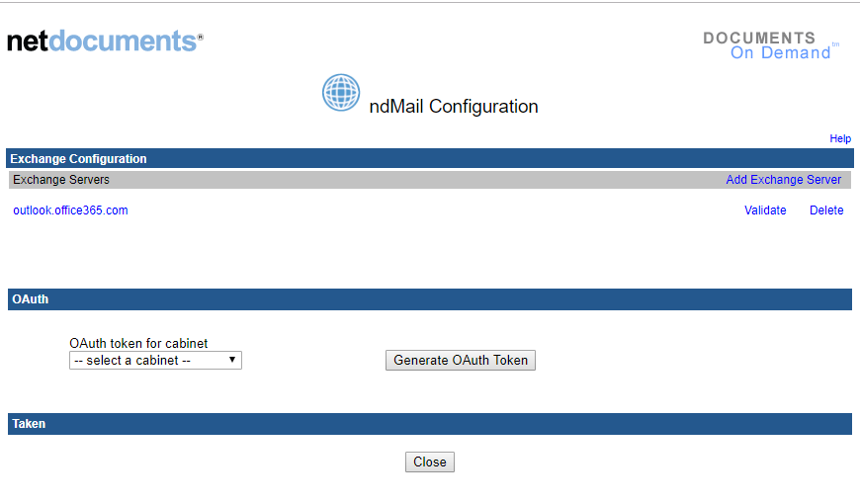Click the blue On Demand logo text
The height and width of the screenshot is (504, 860).
click(780, 53)
